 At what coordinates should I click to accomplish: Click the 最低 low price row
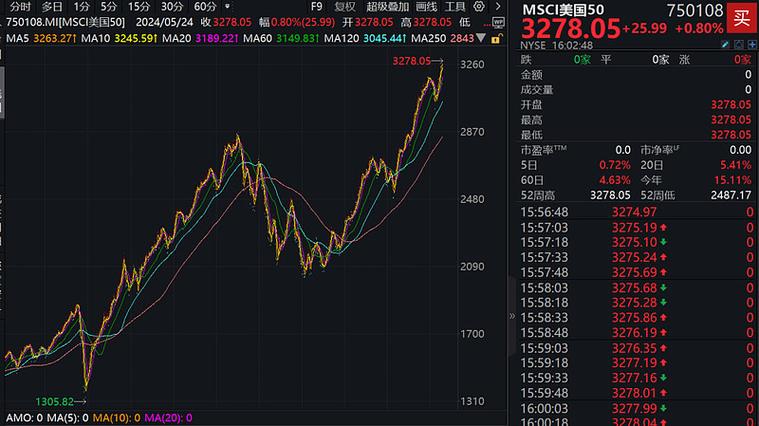[636, 135]
